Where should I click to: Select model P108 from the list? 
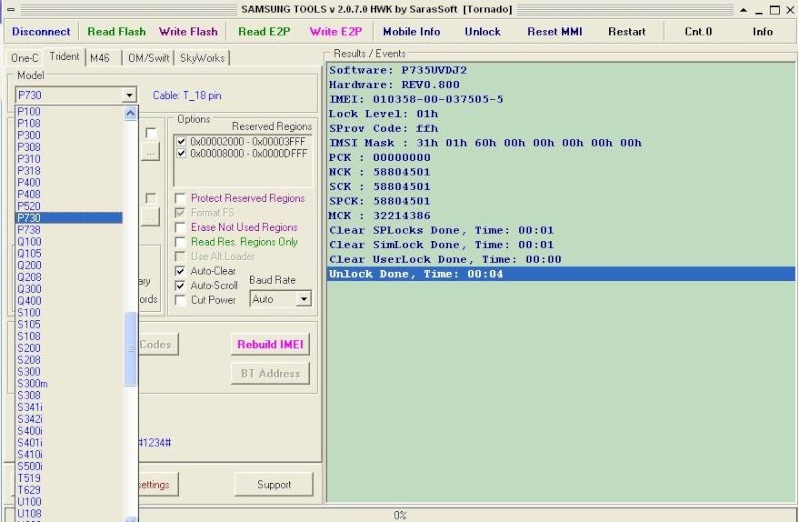point(69,123)
